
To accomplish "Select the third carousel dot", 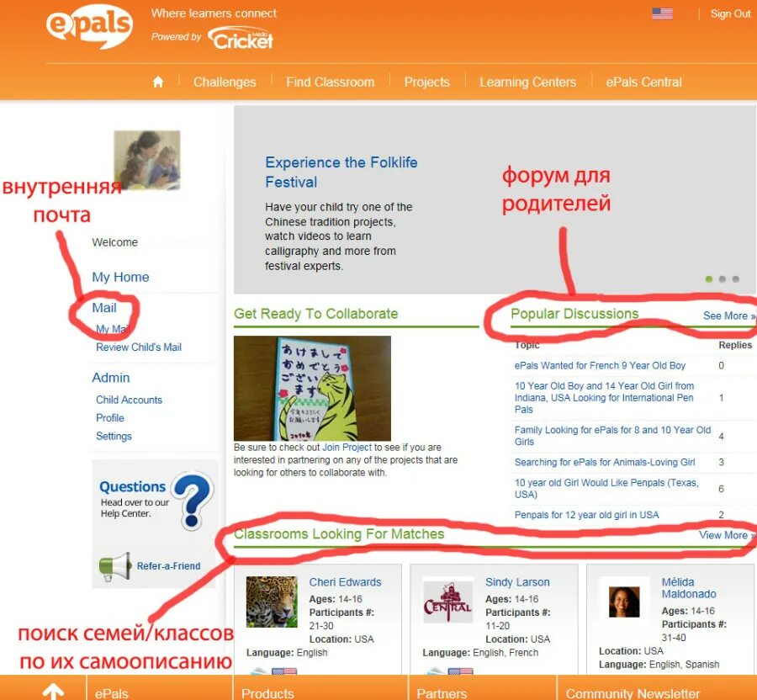I will click(x=736, y=279).
